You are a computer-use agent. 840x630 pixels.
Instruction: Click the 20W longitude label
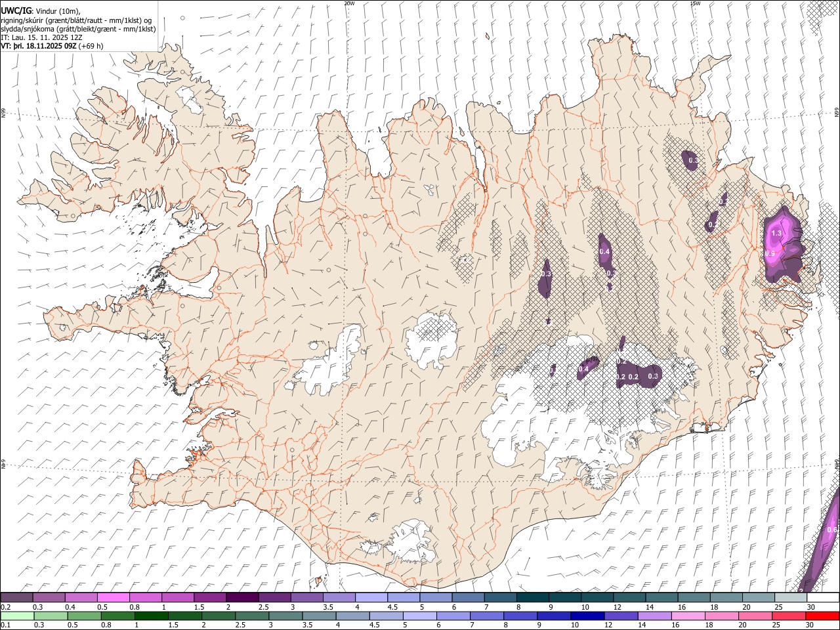pyautogui.click(x=349, y=3)
